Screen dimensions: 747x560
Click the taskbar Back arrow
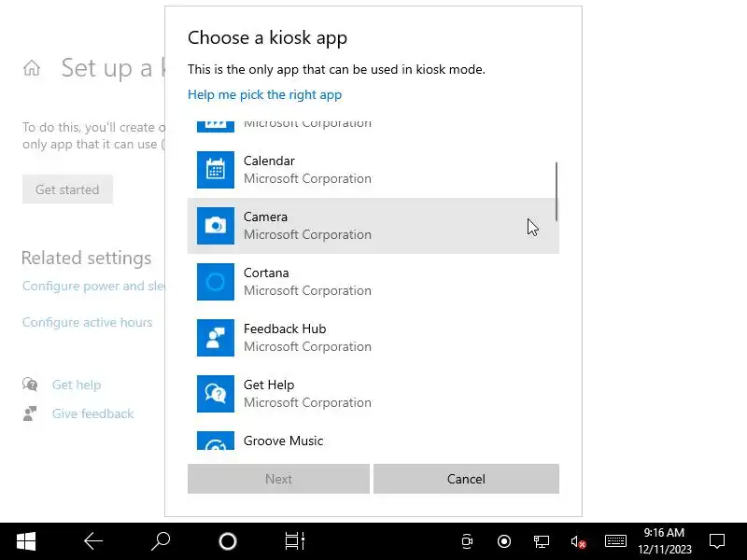click(93, 541)
